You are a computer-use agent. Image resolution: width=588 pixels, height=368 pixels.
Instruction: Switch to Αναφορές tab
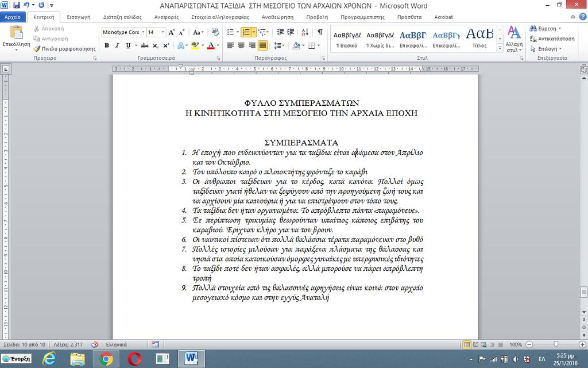[x=167, y=17]
